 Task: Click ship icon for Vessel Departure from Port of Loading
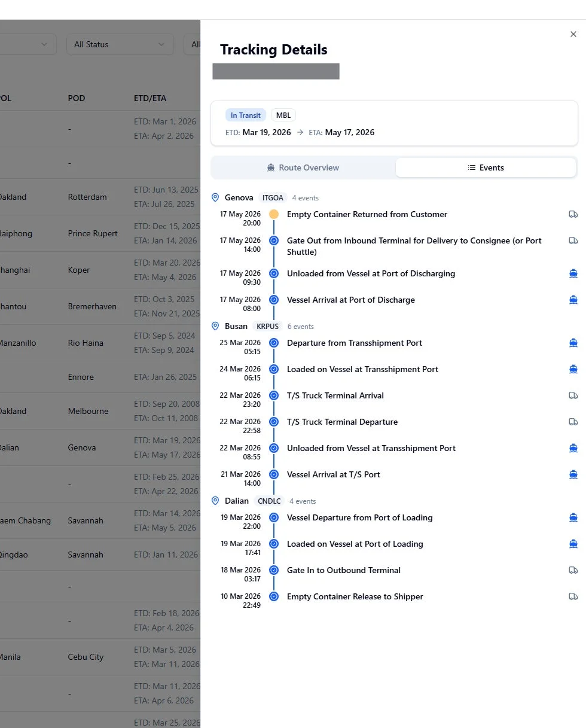point(573,517)
